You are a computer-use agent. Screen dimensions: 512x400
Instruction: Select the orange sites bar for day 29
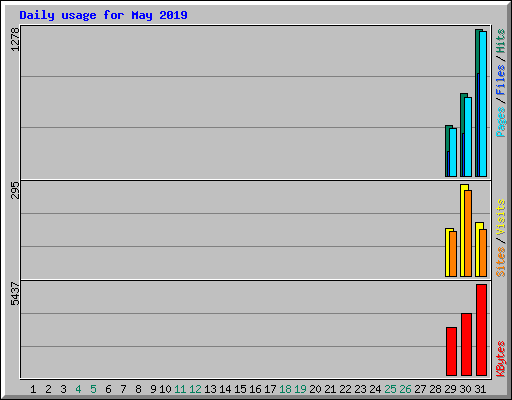(x=453, y=254)
